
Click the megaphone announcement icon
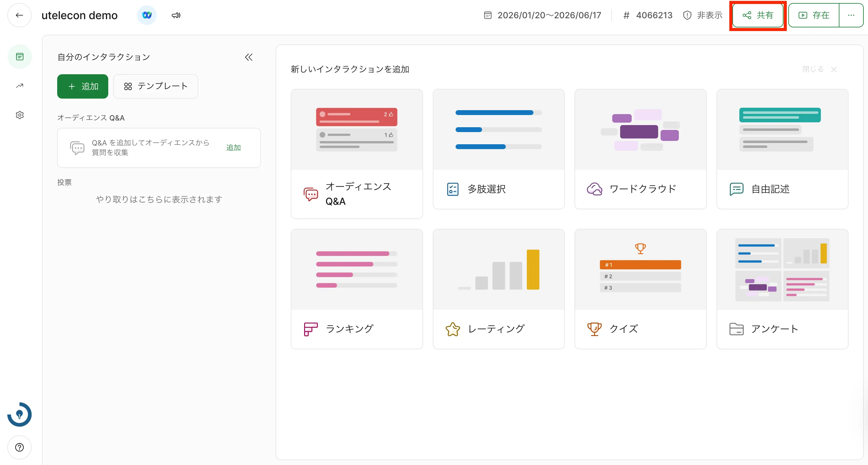(x=176, y=15)
